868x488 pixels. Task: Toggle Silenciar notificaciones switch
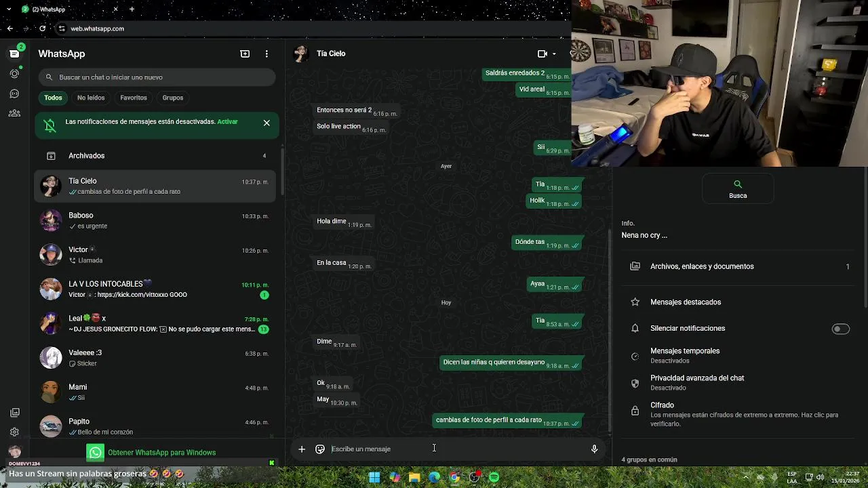coord(840,329)
